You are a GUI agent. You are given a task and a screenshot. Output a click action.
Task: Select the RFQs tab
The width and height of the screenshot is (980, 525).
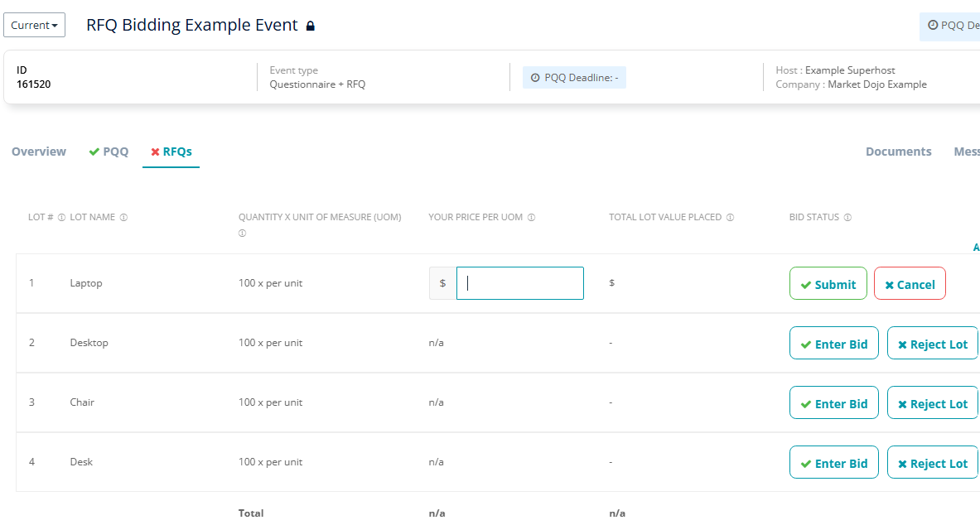(171, 152)
